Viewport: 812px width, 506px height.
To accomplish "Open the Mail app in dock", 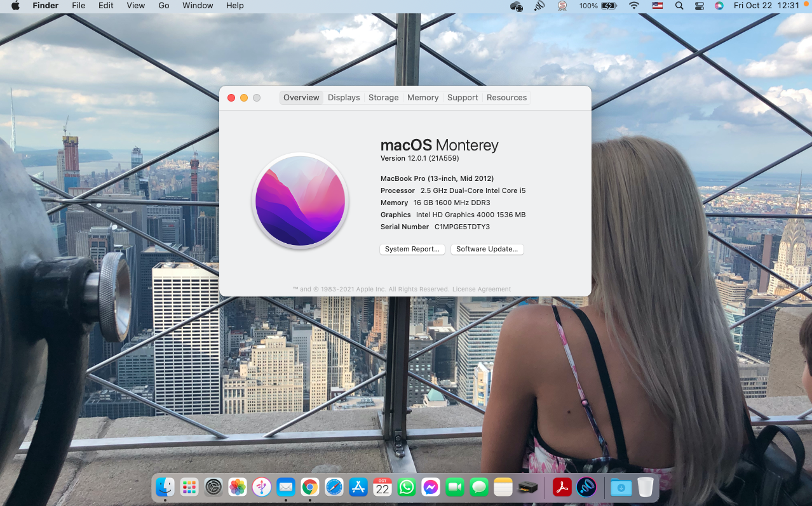I will pyautogui.click(x=286, y=487).
